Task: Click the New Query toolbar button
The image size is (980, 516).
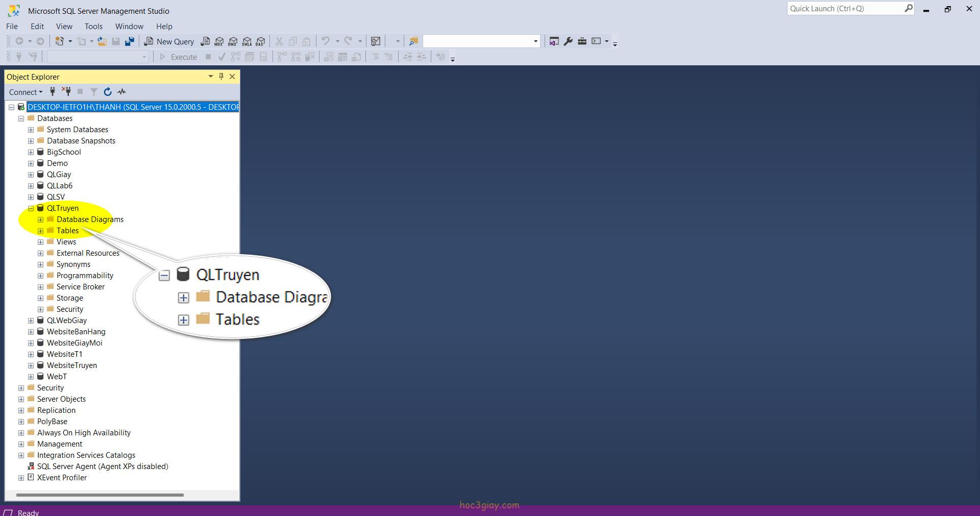Action: tap(169, 41)
